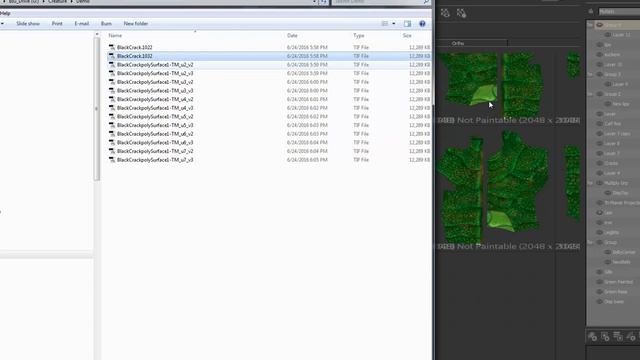Collapse the Group 3 layer group

point(590,74)
